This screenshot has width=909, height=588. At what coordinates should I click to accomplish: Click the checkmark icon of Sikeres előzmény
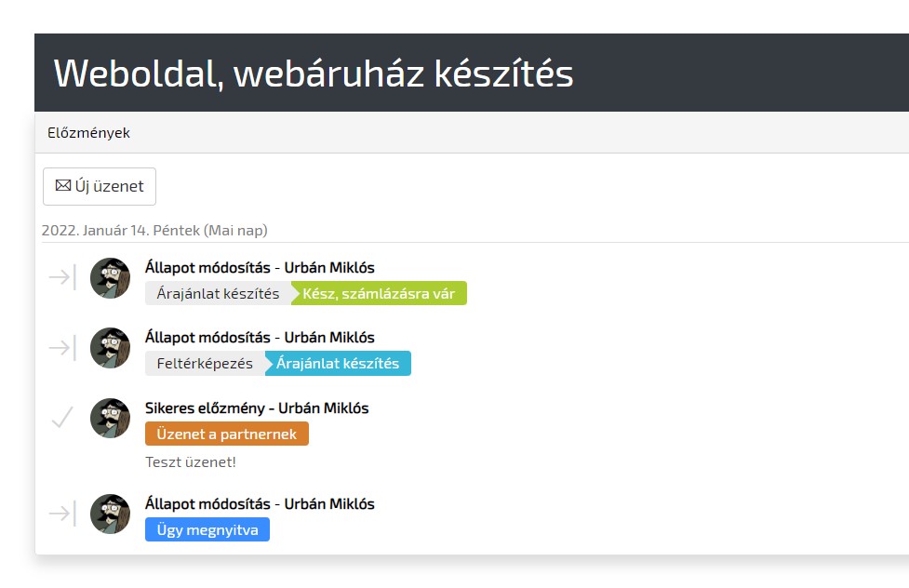point(62,418)
